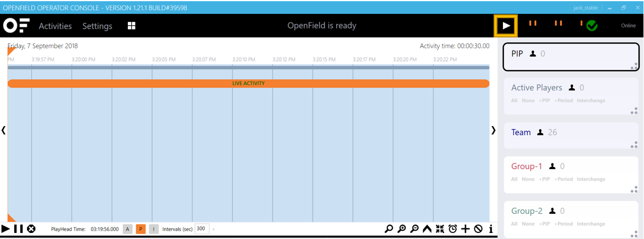
Task: Click the OpenField OF logo
Action: (17, 25)
